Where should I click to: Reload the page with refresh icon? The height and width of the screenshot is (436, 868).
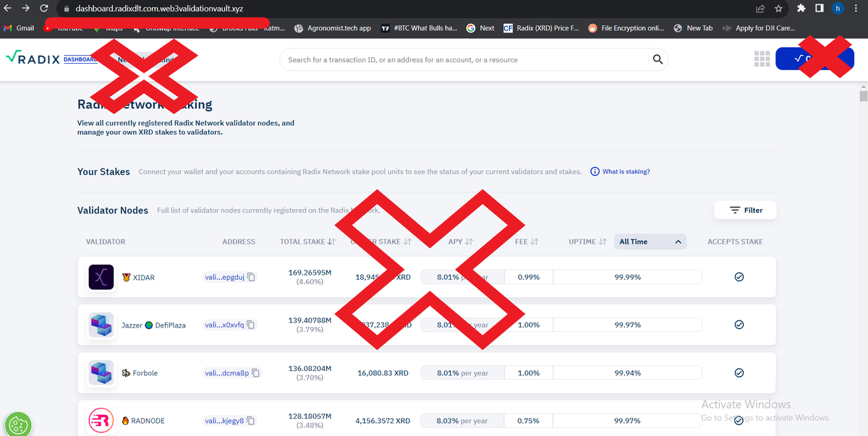click(x=44, y=9)
